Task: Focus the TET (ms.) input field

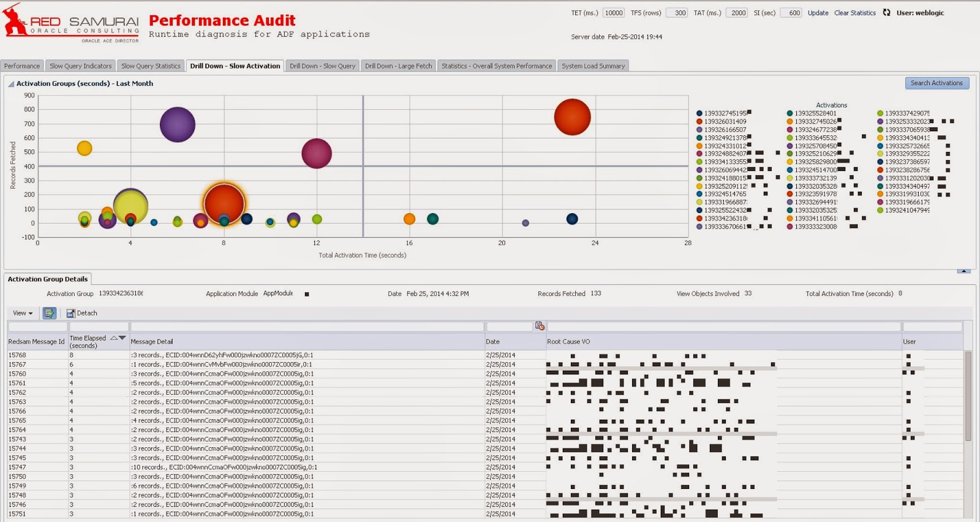Action: (613, 13)
